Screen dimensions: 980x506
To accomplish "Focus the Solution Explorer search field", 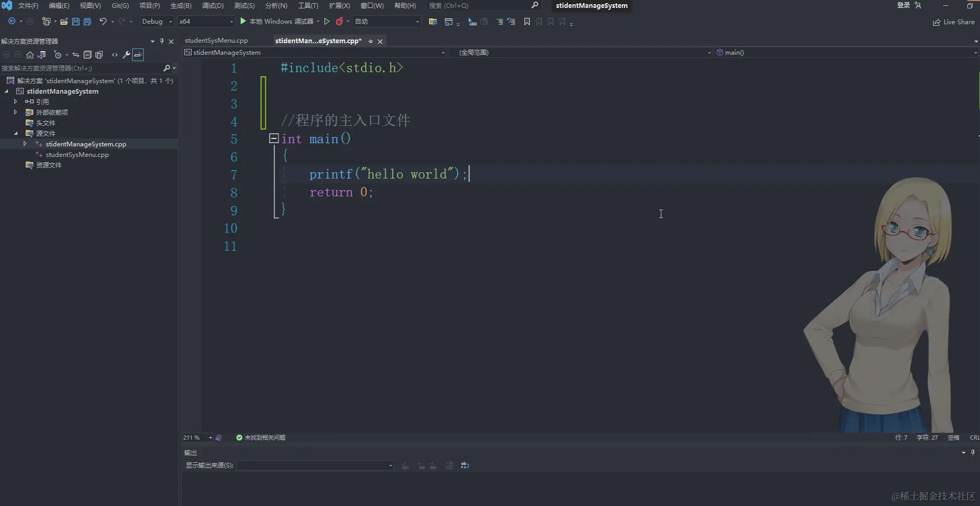I will [x=88, y=68].
